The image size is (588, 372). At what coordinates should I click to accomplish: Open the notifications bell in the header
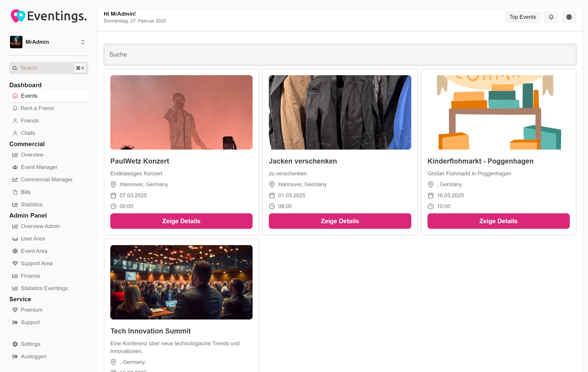(x=551, y=17)
